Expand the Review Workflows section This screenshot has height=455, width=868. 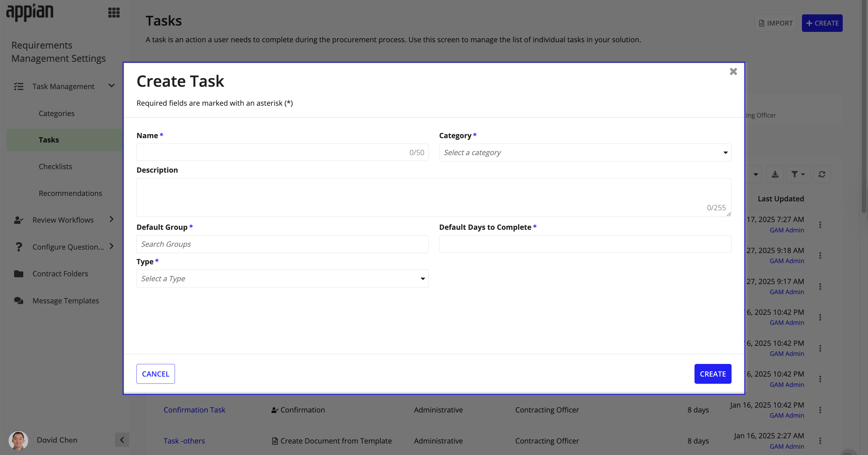point(111,219)
